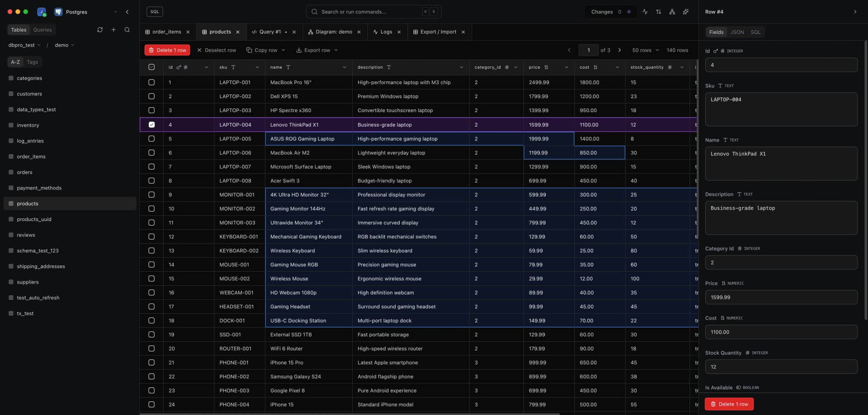Click the up-down arrows icon in top bar
The width and height of the screenshot is (868, 415).
(659, 12)
